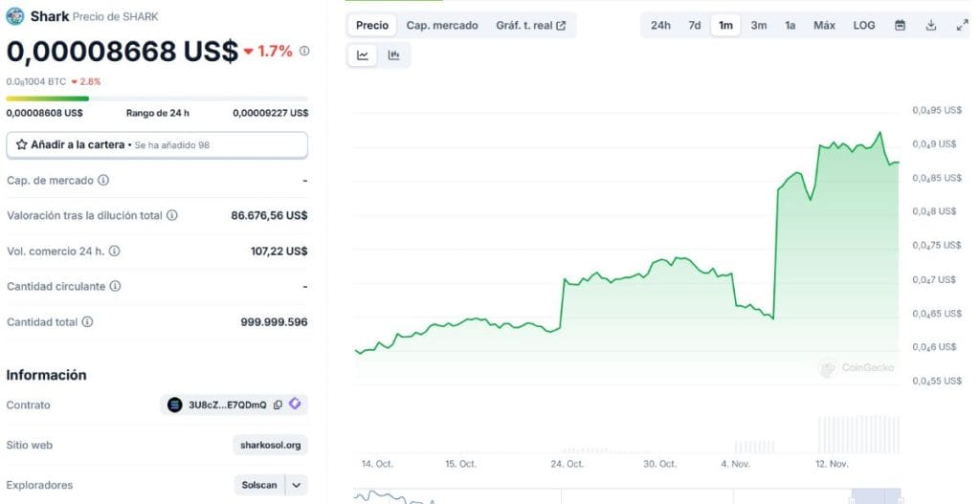Switch to the Cap. mercado tab
Image resolution: width=980 pixels, height=504 pixels.
(442, 26)
